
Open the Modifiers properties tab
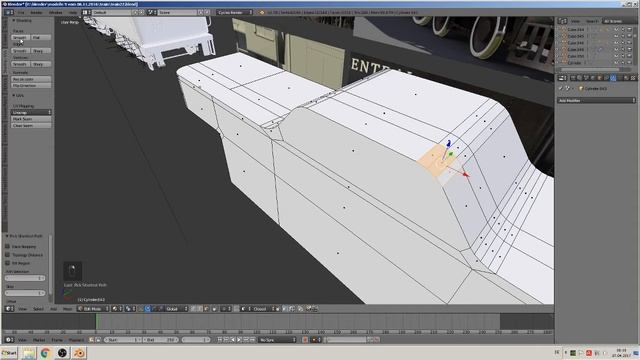[613, 78]
